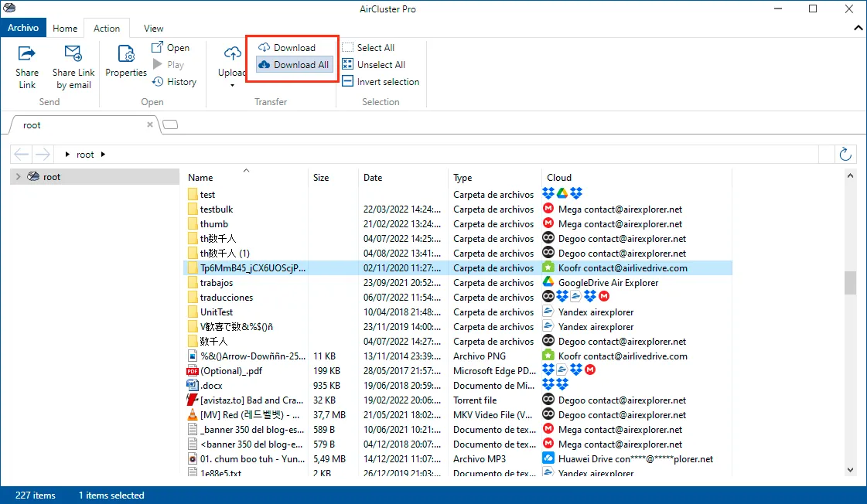Collapse the ribbon with the chevron
867x504 pixels.
tap(858, 28)
